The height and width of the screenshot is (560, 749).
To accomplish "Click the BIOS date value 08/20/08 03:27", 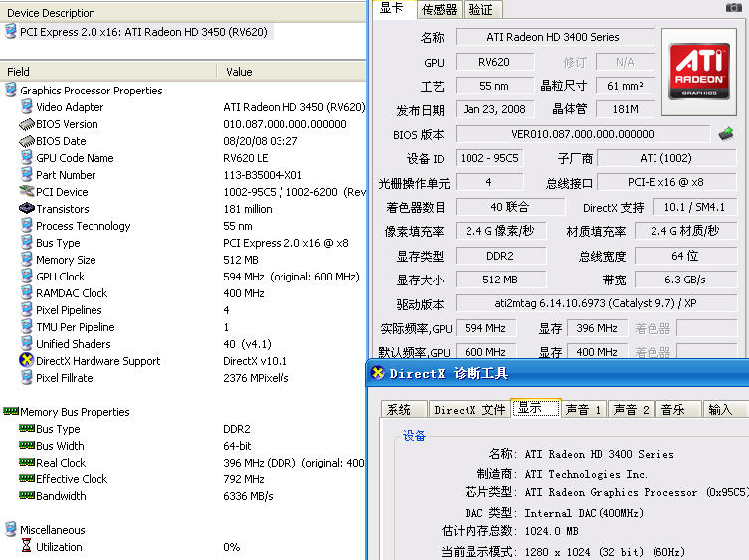I will [x=261, y=141].
